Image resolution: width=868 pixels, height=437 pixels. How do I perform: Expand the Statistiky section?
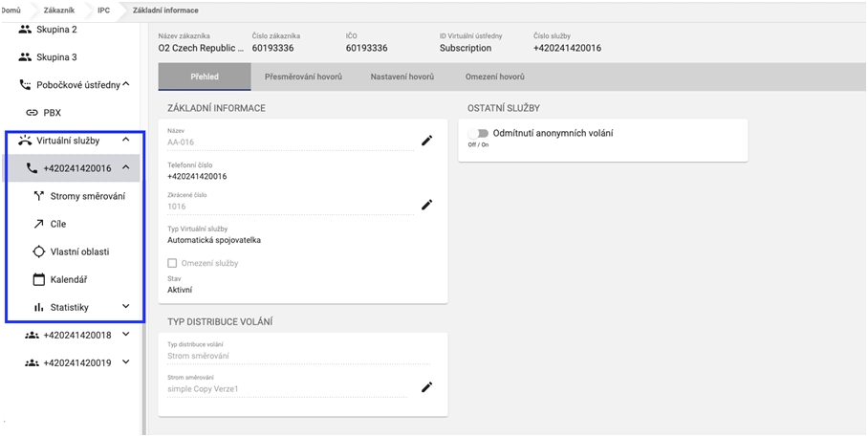tap(125, 307)
